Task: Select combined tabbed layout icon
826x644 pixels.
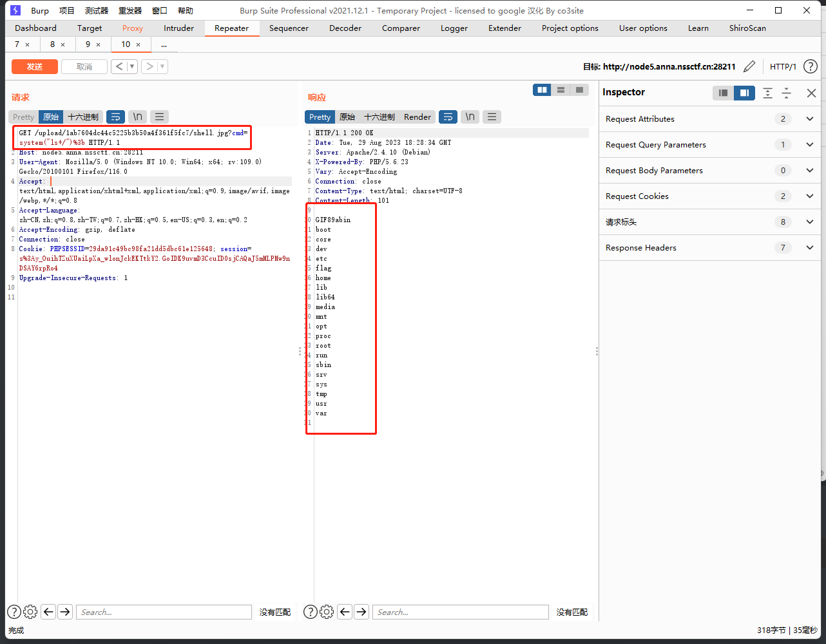Action: pos(579,90)
